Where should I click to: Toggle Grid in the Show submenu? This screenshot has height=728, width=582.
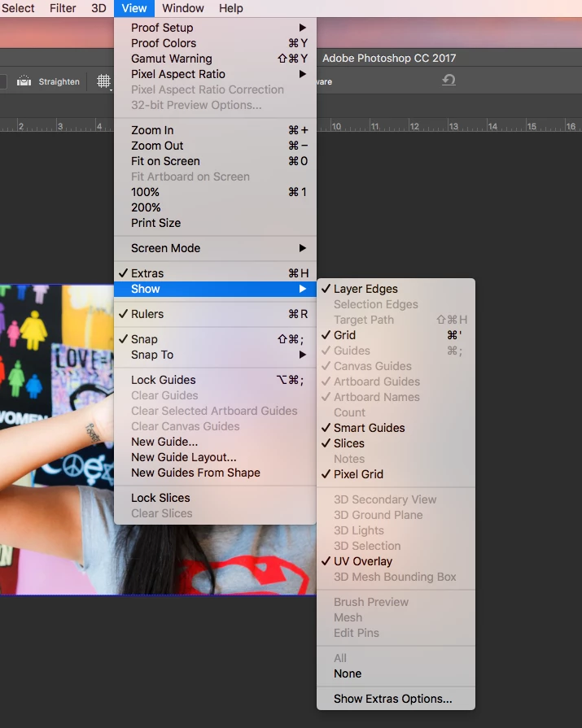pos(396,335)
